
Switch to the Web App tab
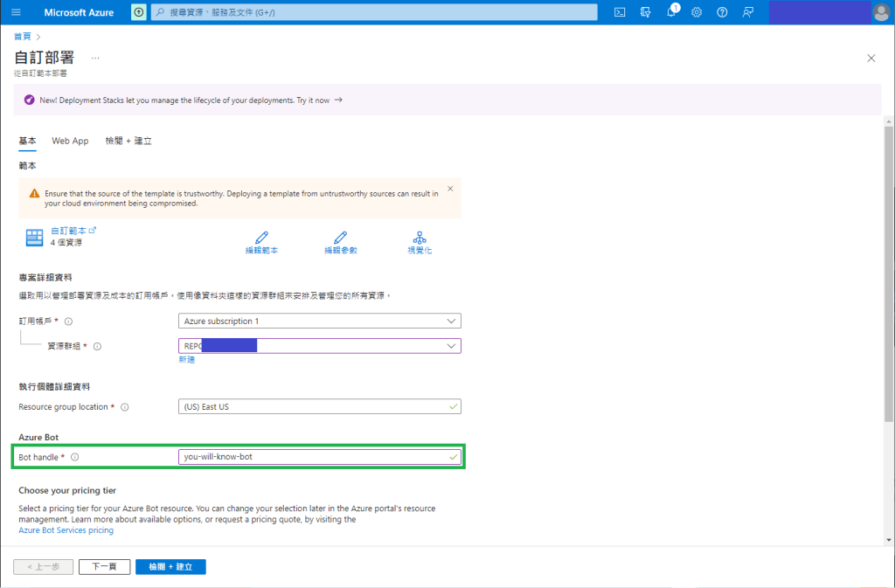coord(70,141)
